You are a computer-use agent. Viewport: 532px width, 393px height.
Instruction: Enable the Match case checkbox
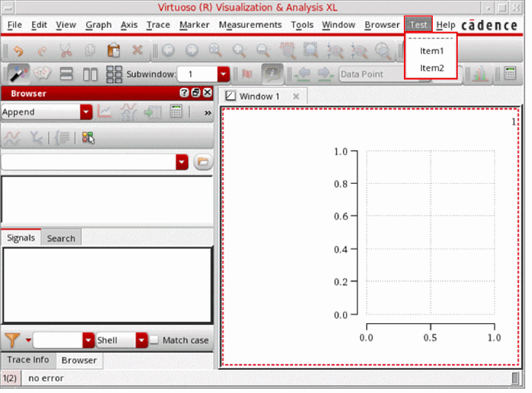(154, 340)
